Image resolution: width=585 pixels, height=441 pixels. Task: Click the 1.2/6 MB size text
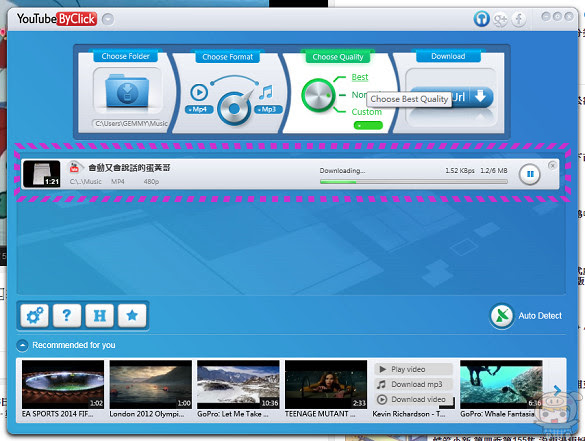coord(494,171)
